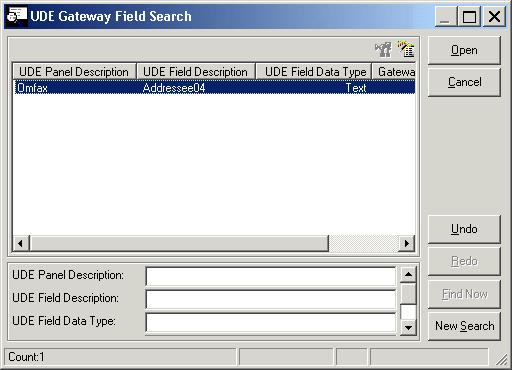Click the Open button
Screen dimensions: 512x370
click(464, 50)
